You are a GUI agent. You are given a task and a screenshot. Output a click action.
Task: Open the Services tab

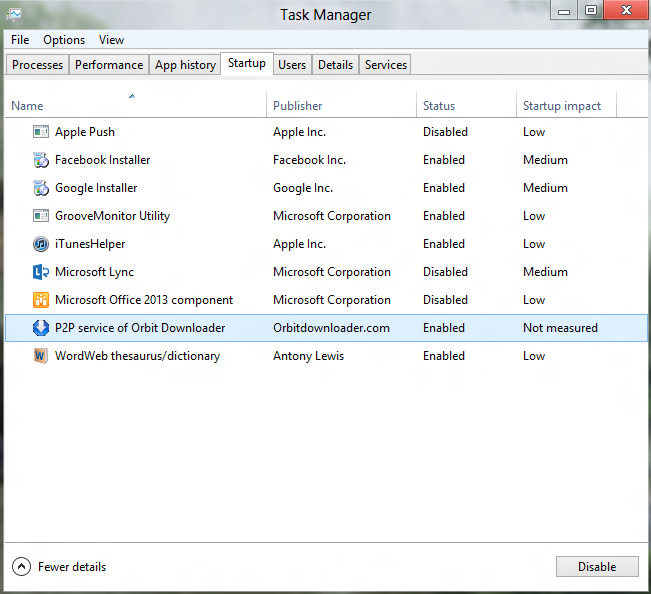(385, 65)
